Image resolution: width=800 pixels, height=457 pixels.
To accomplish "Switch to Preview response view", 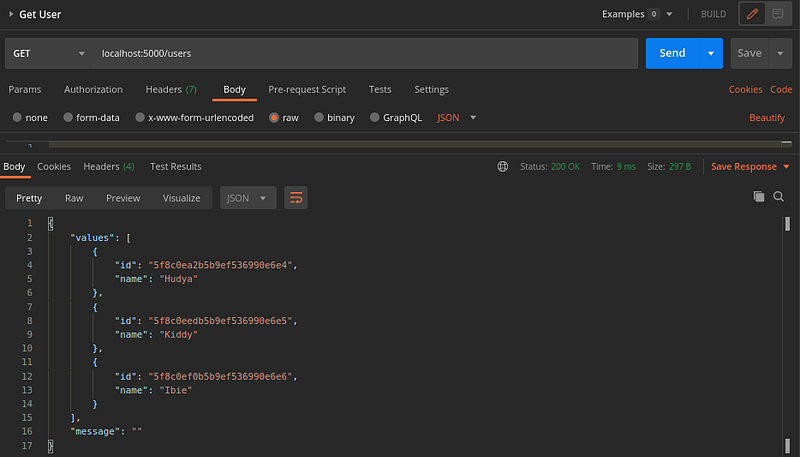I will point(123,198).
